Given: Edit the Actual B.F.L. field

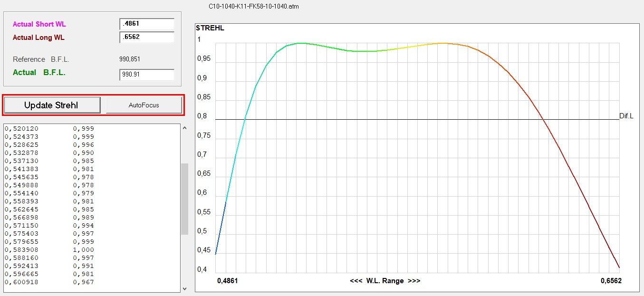Looking at the screenshot, I should coord(147,75).
